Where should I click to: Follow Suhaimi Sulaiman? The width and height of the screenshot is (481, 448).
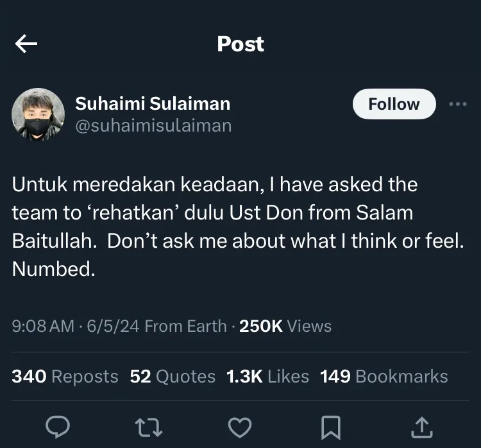click(x=394, y=104)
